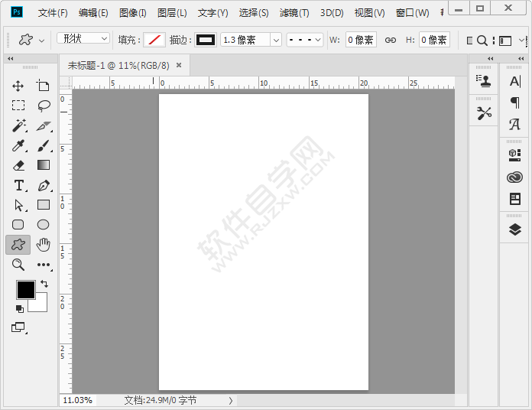This screenshot has width=532, height=410.
Task: Reset to default foreground and background colors
Action: [19, 308]
